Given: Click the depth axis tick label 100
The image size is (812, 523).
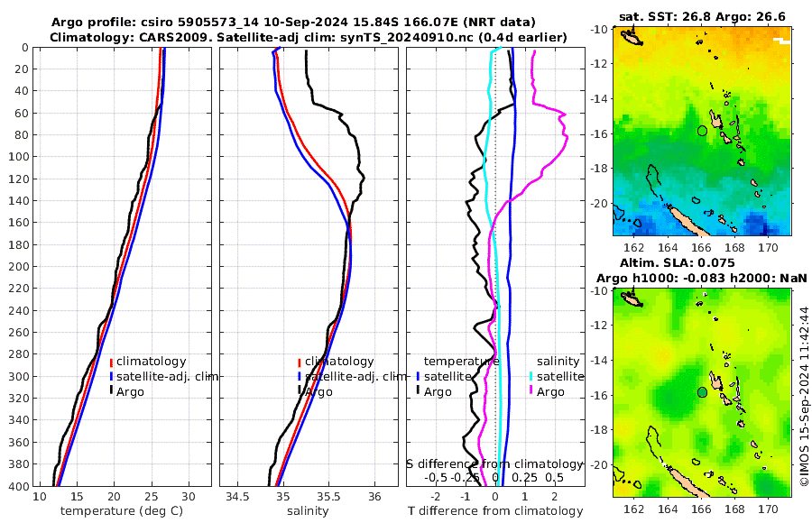Looking at the screenshot, I should [20, 156].
